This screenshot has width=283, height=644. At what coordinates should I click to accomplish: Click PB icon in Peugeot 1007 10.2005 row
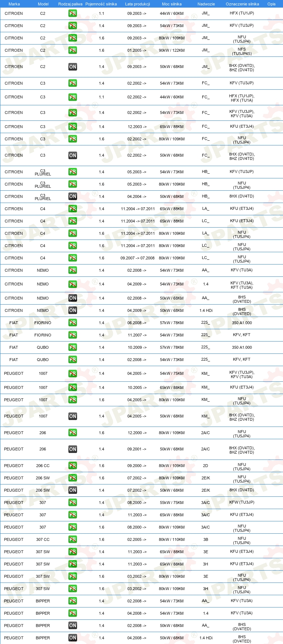pyautogui.click(x=73, y=387)
